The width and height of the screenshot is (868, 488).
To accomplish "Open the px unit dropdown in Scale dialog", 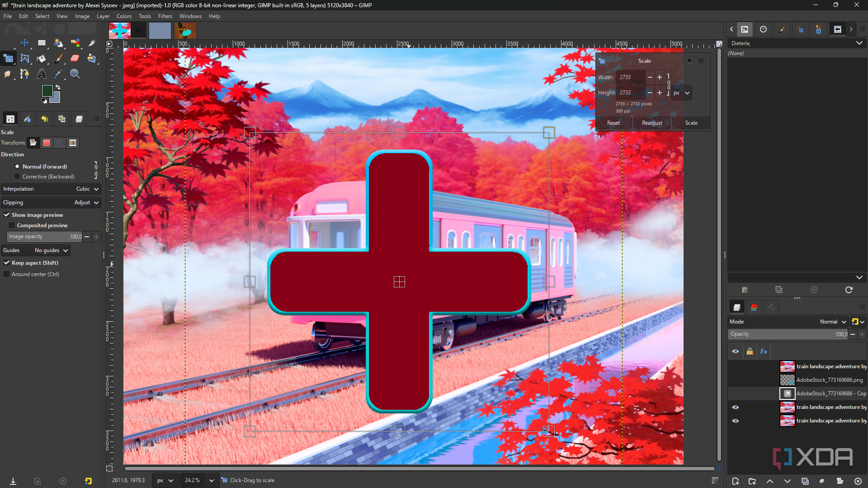I will click(681, 93).
